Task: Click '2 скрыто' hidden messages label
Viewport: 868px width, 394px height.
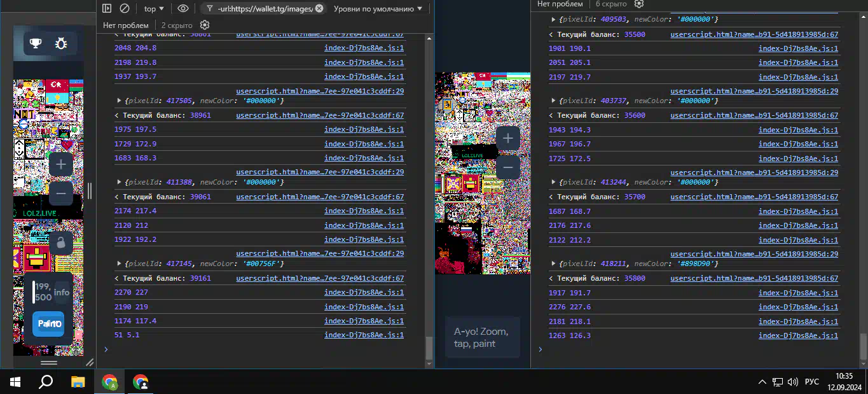Action: pyautogui.click(x=177, y=25)
